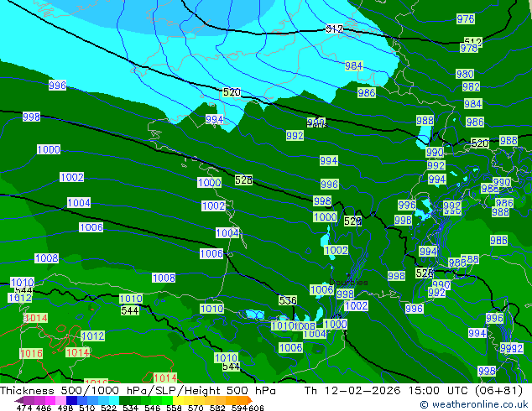Click the 522 legend value

point(108,408)
